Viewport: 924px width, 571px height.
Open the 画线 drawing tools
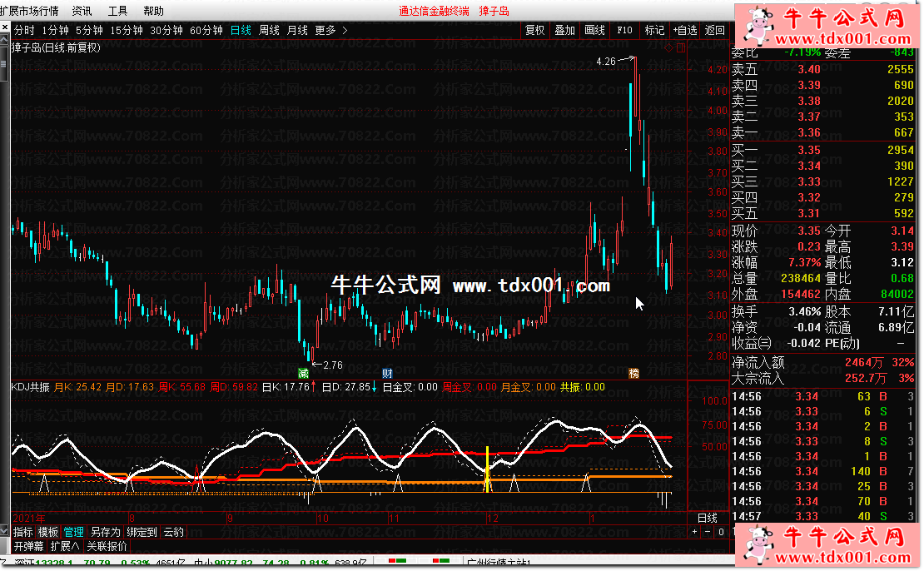(x=594, y=30)
